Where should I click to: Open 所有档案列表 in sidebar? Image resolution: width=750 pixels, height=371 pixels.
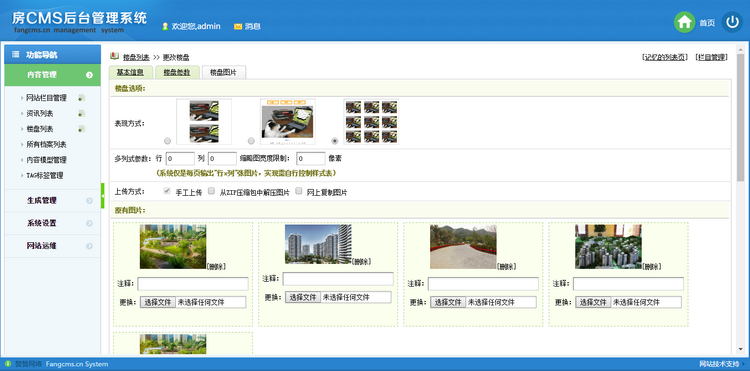[x=46, y=144]
